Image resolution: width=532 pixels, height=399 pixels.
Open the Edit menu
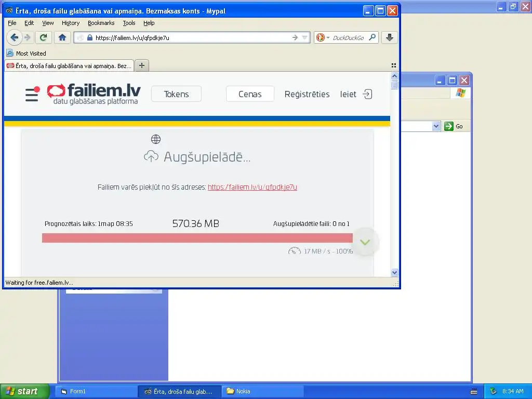pos(29,23)
